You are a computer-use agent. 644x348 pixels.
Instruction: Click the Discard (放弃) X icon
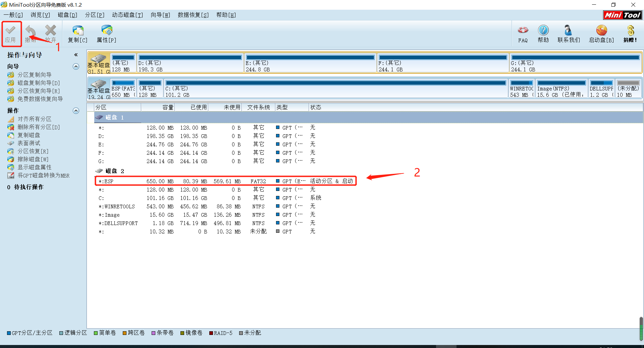pyautogui.click(x=51, y=30)
